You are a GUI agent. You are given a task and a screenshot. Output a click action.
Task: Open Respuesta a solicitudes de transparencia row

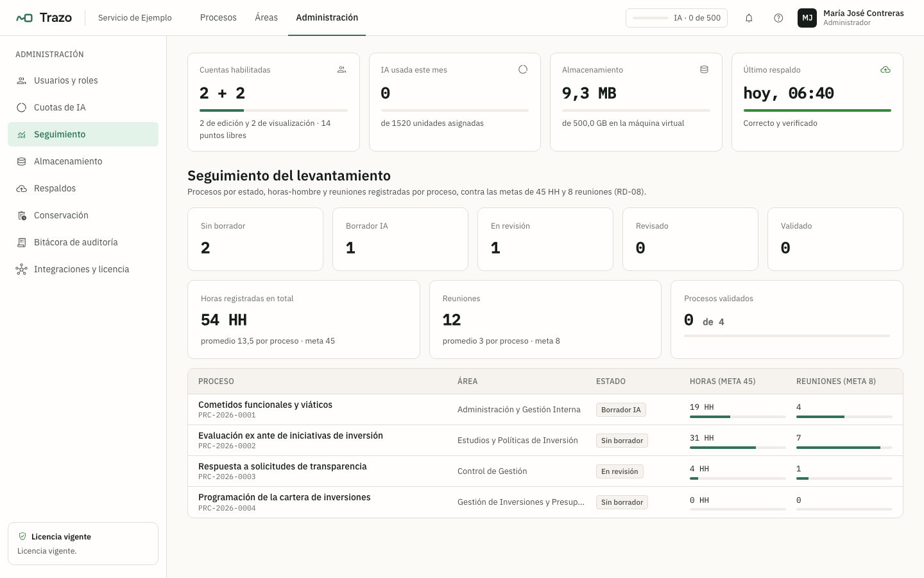coord(545,471)
